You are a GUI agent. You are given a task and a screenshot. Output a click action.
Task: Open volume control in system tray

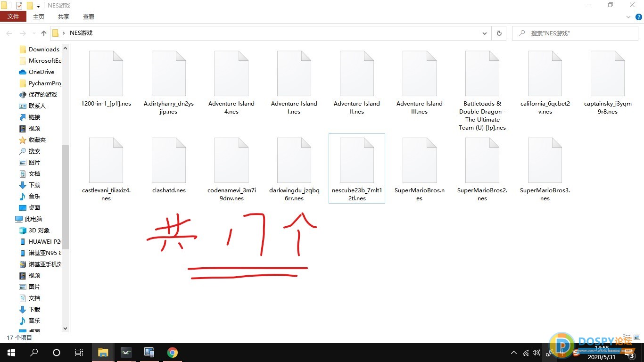(x=537, y=353)
